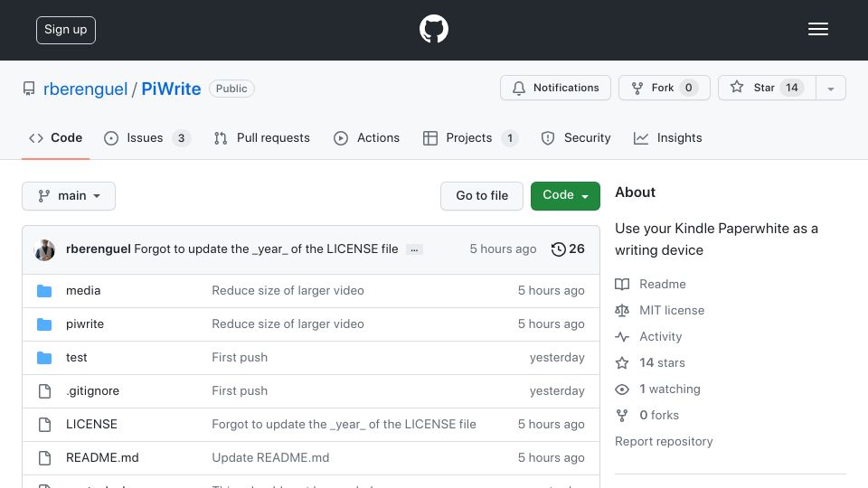The width and height of the screenshot is (868, 488).
Task: Click rberenguel's avatar in the commit row
Action: point(44,250)
